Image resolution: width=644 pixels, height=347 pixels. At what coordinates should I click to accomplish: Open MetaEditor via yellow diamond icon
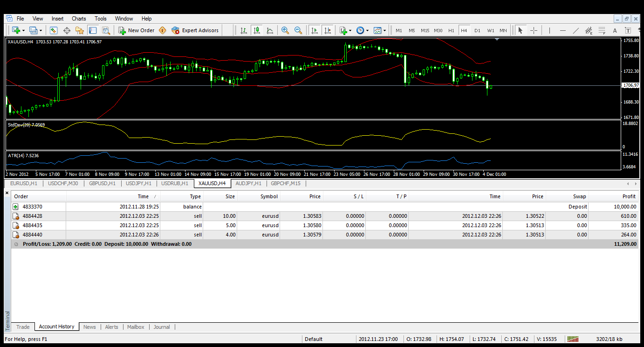[x=162, y=30]
